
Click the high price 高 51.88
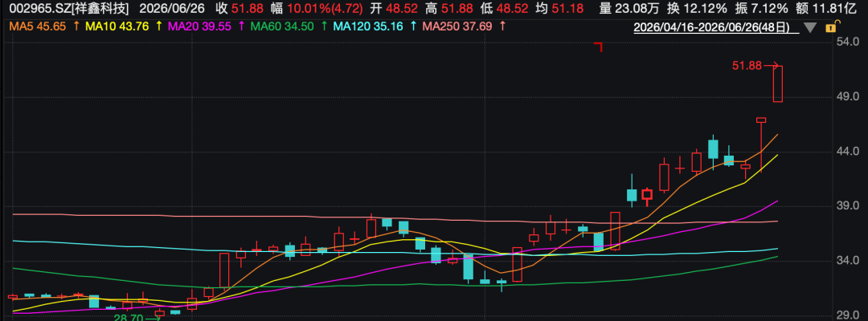(x=449, y=8)
